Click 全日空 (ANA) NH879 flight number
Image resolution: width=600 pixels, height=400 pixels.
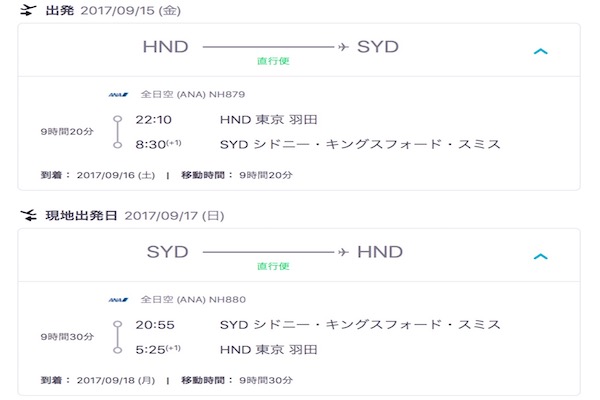point(193,94)
